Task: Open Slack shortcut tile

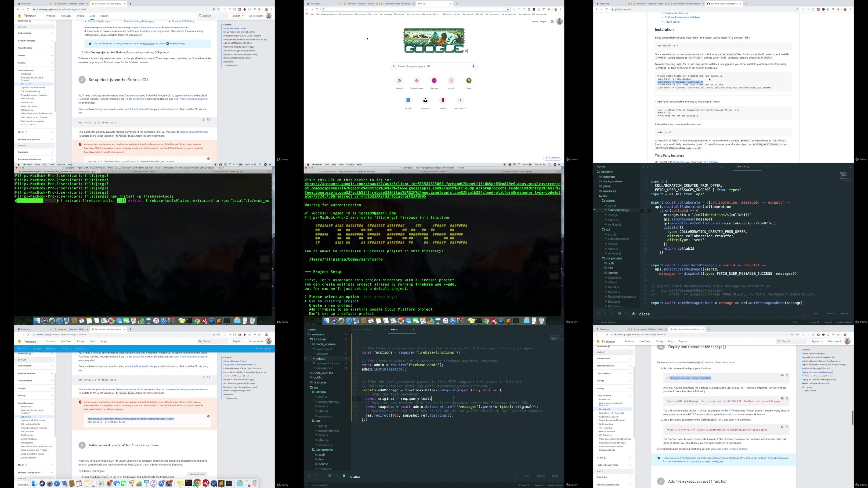Action: click(x=469, y=81)
